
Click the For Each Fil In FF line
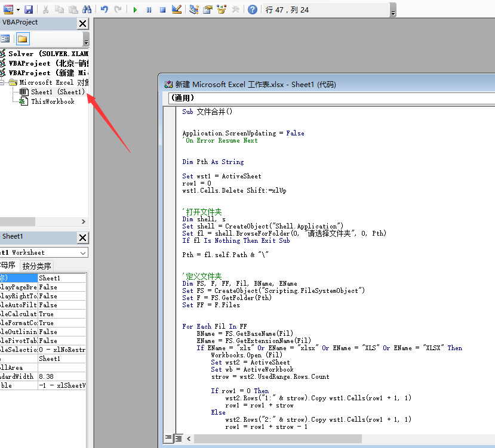click(x=215, y=326)
